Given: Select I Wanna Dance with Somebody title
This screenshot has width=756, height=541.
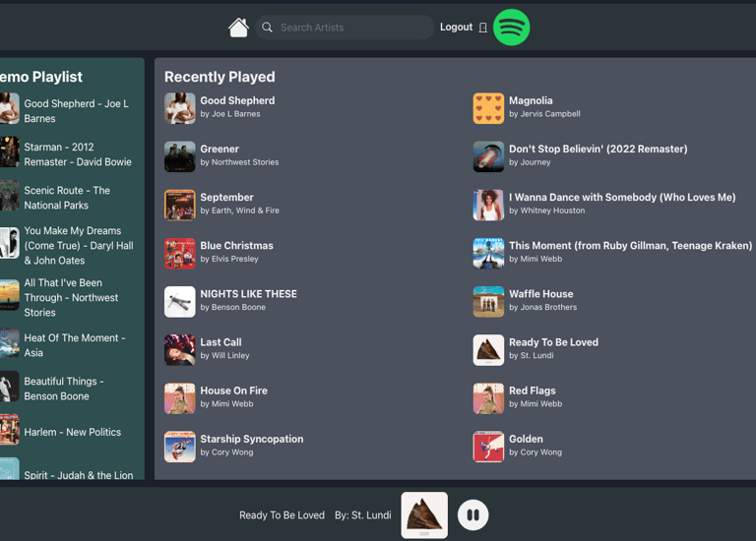Looking at the screenshot, I should (x=622, y=197).
